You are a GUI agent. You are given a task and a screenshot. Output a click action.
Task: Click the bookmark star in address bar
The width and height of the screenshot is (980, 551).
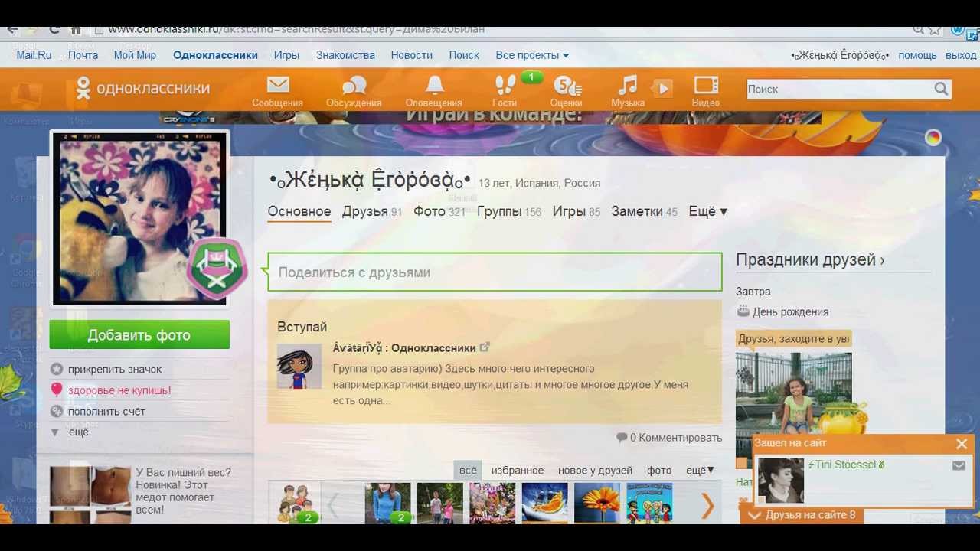935,30
